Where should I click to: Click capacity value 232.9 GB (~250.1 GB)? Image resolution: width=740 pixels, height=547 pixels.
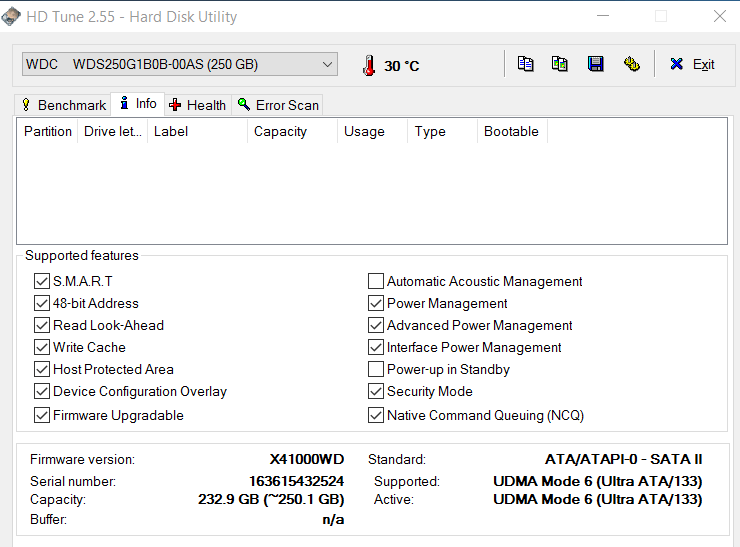[271, 499]
